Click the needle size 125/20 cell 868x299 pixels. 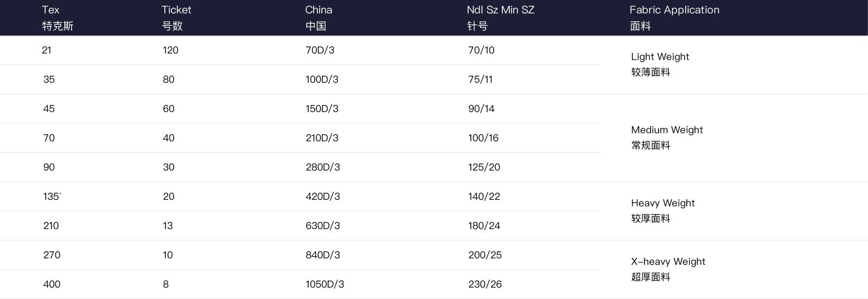484,167
